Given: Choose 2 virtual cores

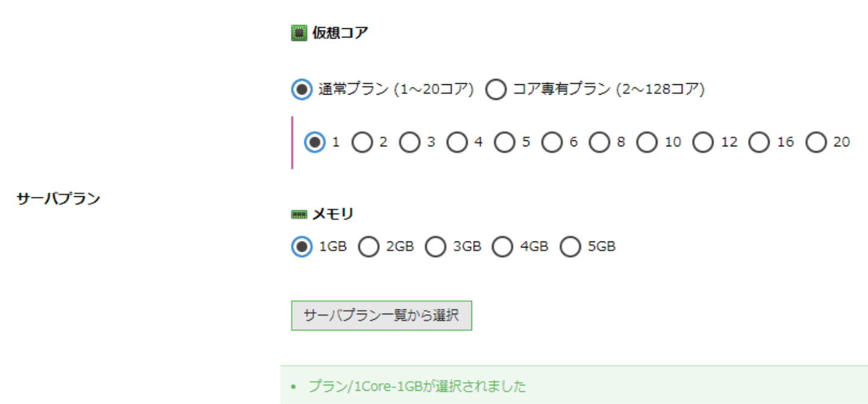Looking at the screenshot, I should pyautogui.click(x=362, y=143).
